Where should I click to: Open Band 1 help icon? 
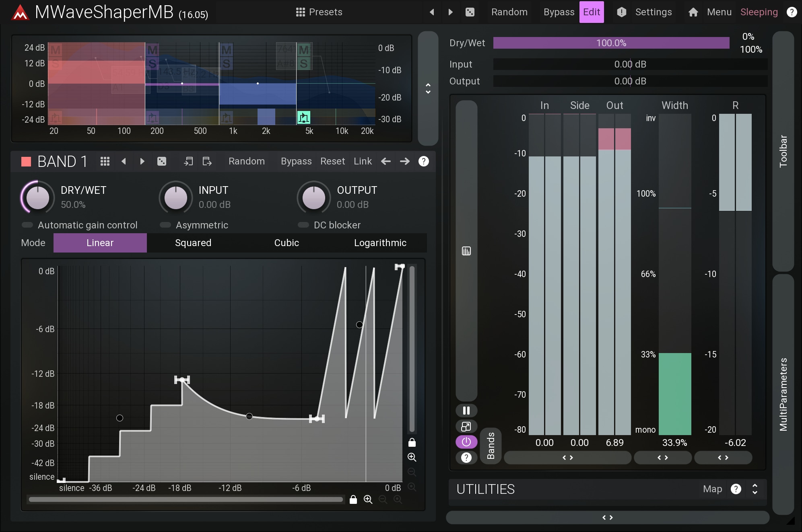tap(423, 161)
